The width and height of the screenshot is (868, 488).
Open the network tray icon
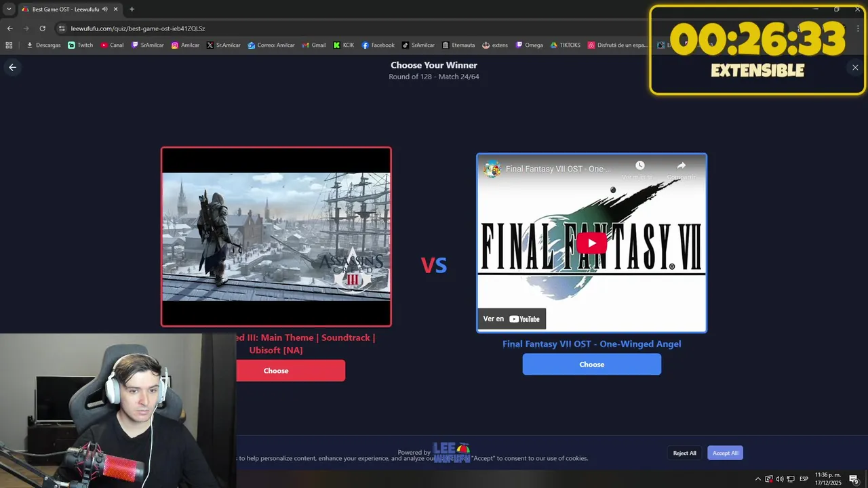(x=791, y=479)
